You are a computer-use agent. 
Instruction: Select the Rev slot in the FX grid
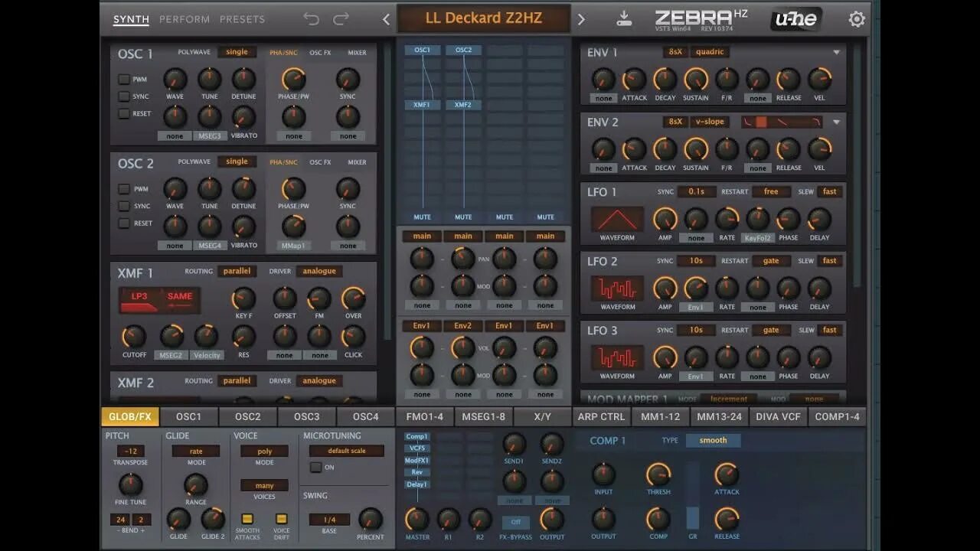click(416, 472)
